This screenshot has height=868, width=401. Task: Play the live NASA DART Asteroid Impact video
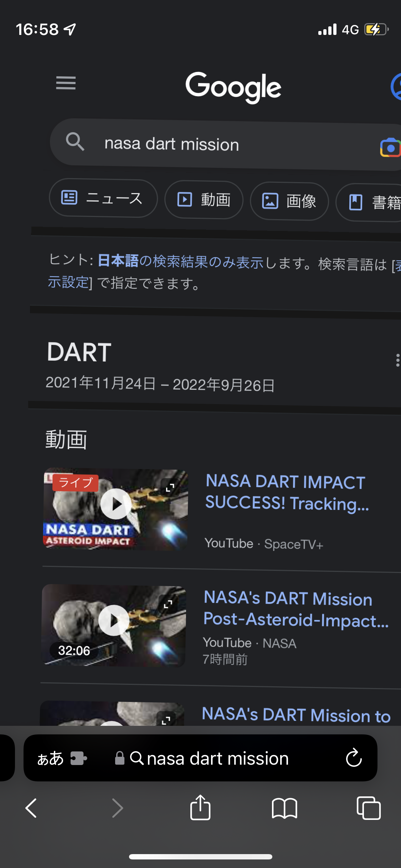click(116, 504)
